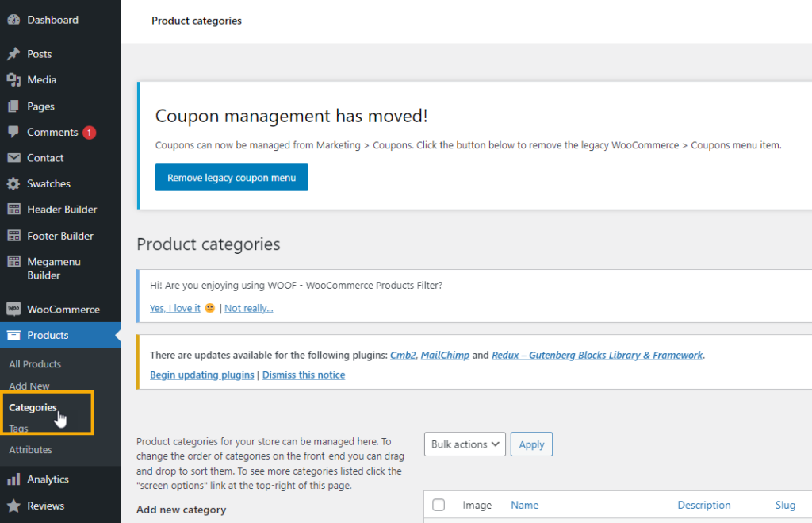Click the WooCommerce logo icon
The height and width of the screenshot is (523, 812).
coord(13,310)
